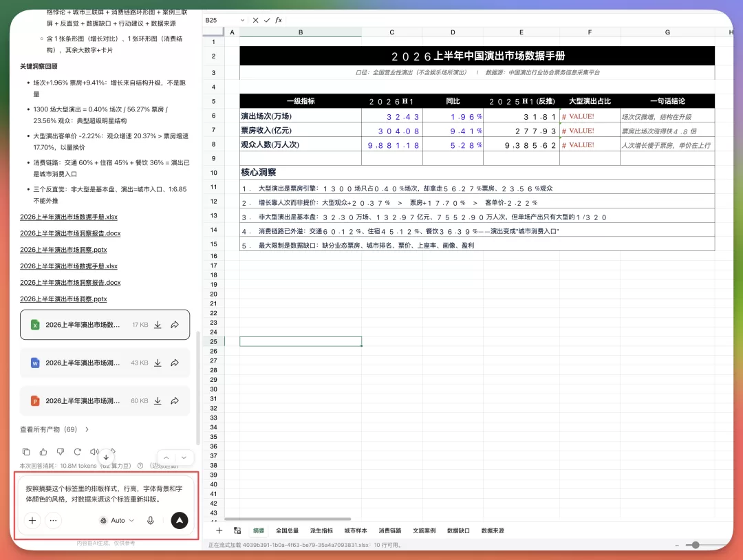Click the 关键洞察回顾 heading in chat
This screenshot has height=560, width=743.
point(39,66)
